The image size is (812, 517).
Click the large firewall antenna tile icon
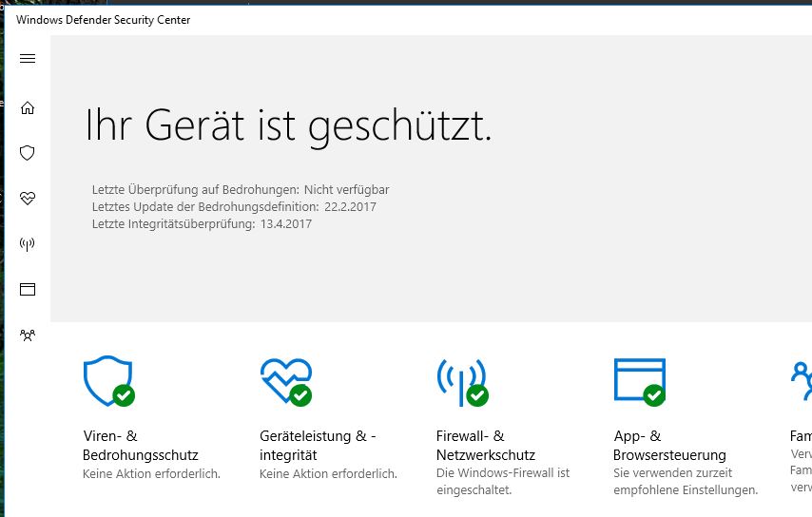point(462,382)
